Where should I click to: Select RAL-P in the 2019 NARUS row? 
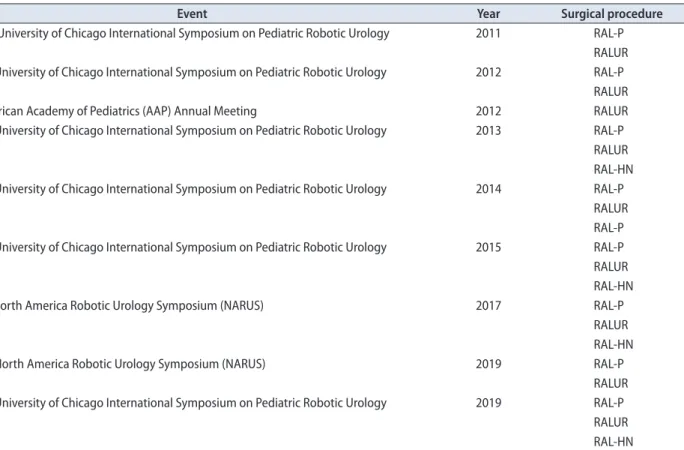[x=609, y=364]
